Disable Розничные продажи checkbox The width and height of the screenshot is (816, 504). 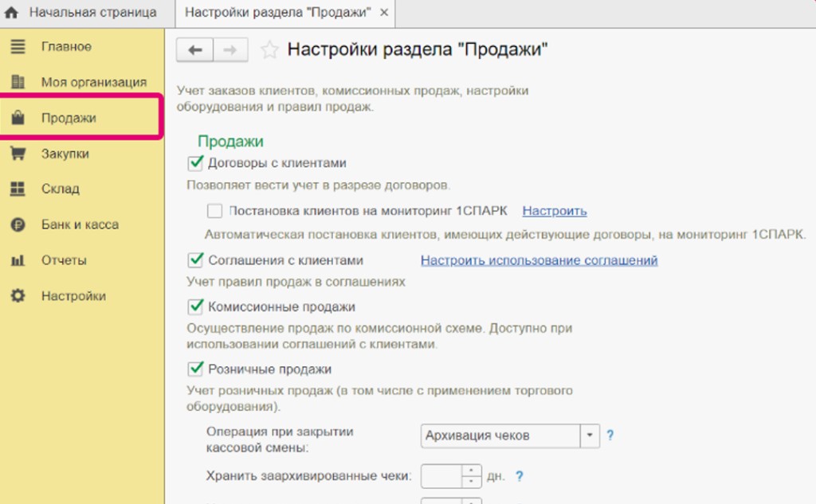coord(194,369)
